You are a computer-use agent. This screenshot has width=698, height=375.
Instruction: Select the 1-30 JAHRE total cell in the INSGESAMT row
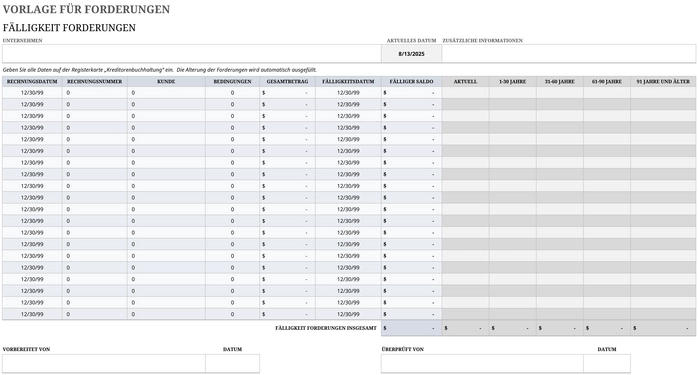(512, 328)
